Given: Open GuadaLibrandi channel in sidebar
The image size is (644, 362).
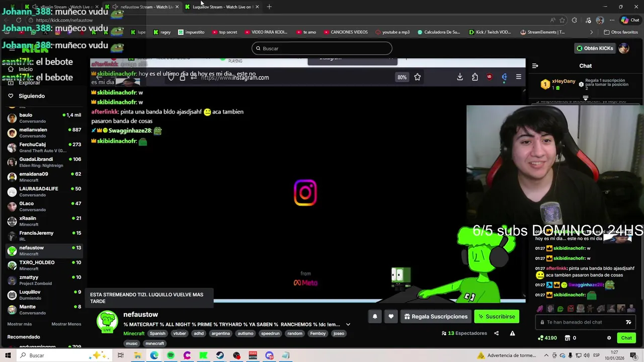Looking at the screenshot, I should [44, 162].
